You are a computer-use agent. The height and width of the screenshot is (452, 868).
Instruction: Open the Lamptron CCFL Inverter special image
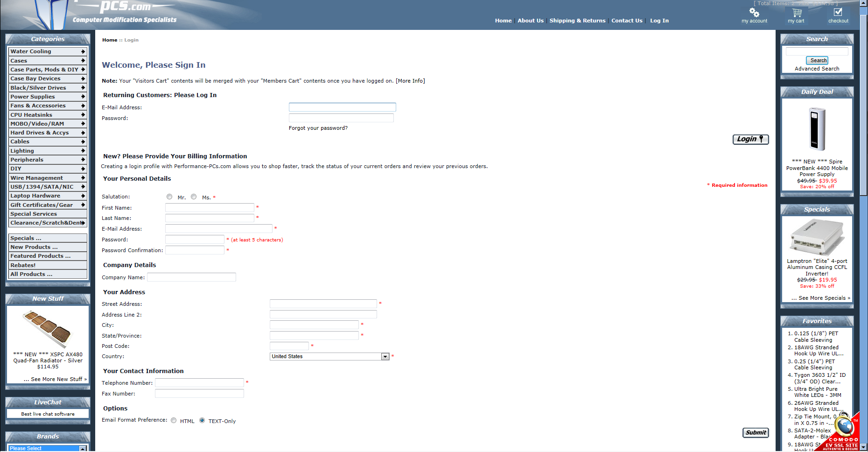(x=817, y=237)
